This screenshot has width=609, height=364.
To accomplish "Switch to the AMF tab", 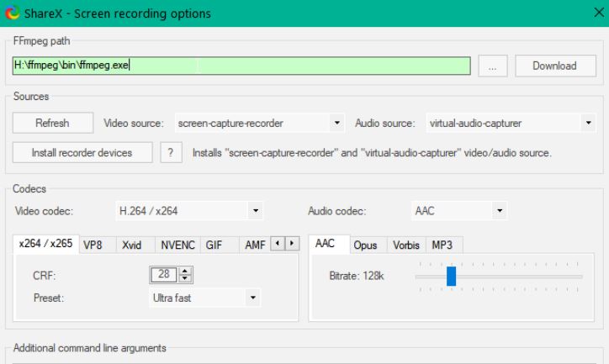I will [255, 245].
